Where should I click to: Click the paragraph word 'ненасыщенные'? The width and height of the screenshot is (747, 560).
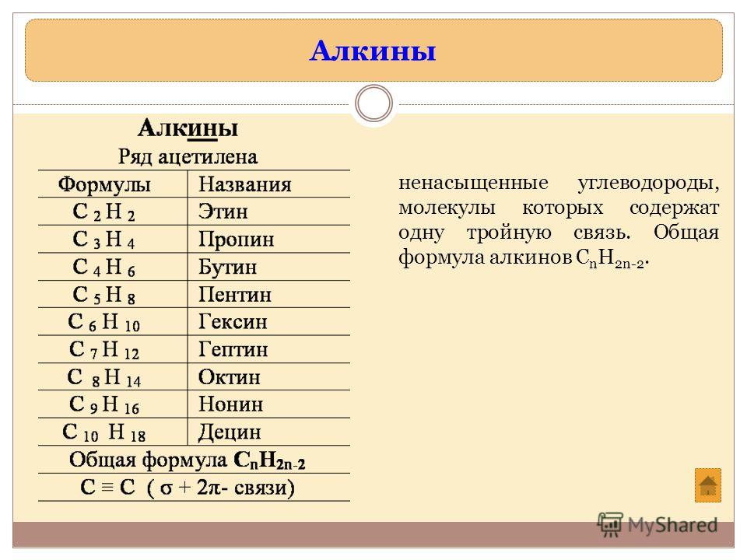[x=474, y=183]
